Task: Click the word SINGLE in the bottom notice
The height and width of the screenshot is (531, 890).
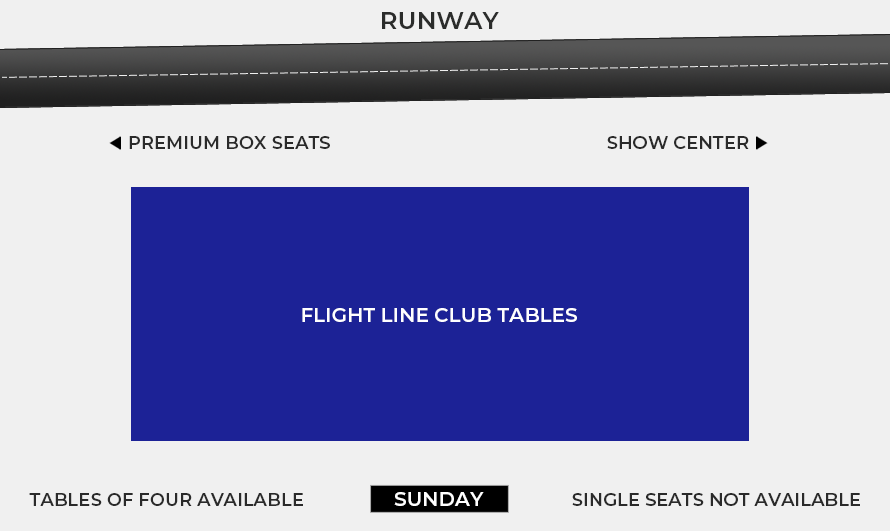Action: click(603, 500)
